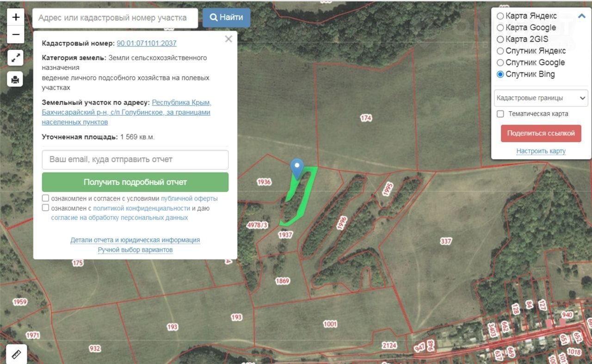Check the privacy policy consent box
Image resolution: width=592 pixels, height=364 pixels.
[x=45, y=208]
